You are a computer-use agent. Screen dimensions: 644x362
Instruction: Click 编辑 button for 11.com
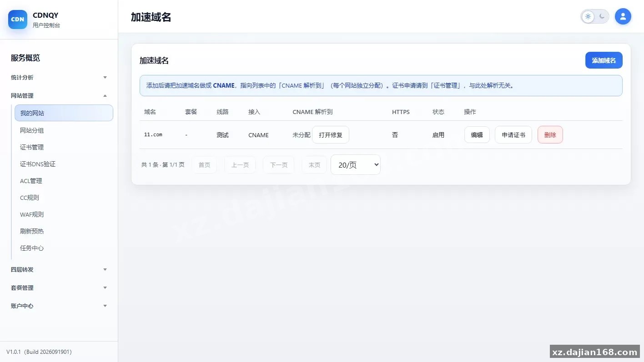tap(477, 135)
